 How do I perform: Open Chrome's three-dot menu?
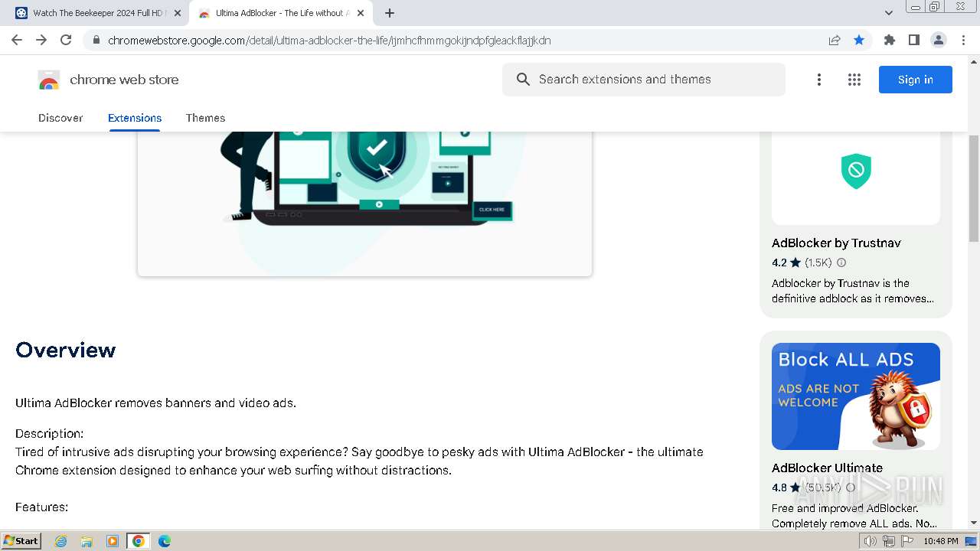[963, 40]
